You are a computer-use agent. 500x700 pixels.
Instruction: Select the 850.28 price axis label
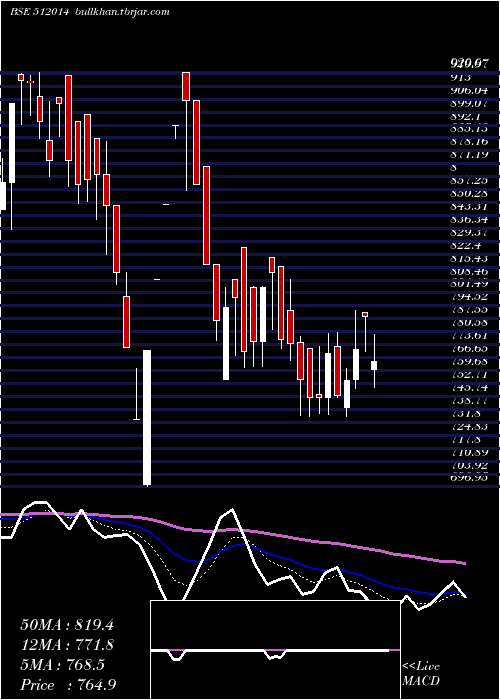pos(468,194)
